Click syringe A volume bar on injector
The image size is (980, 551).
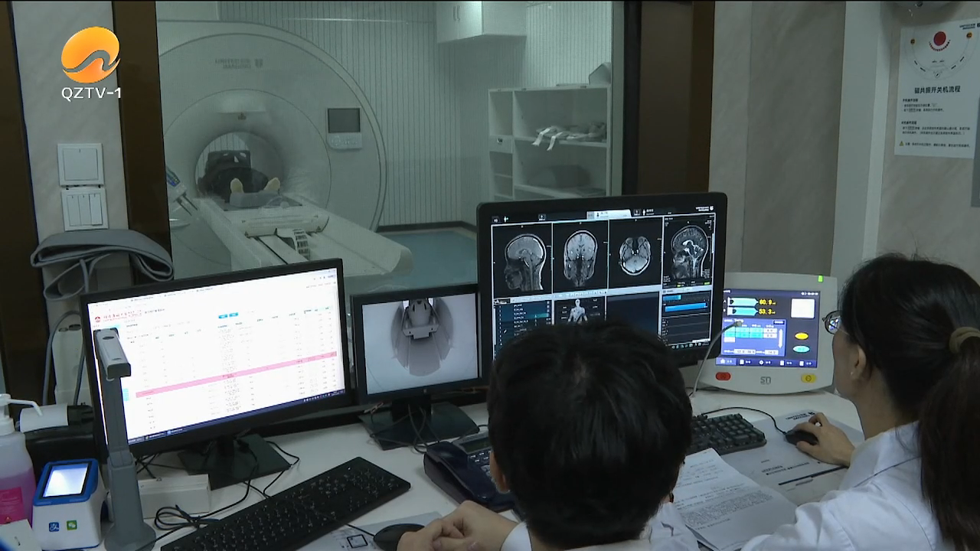743,302
